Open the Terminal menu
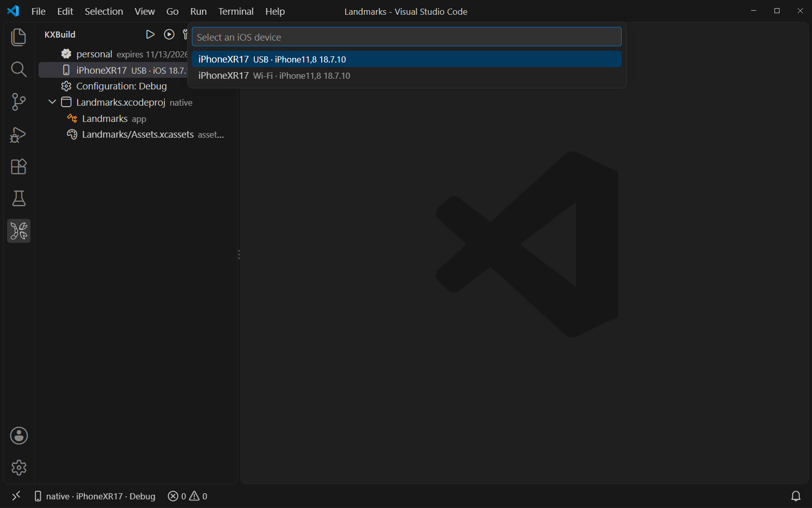Image resolution: width=812 pixels, height=508 pixels. coord(236,11)
